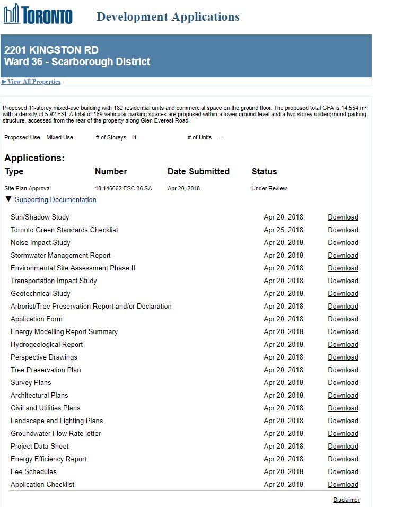Download the Transportation Impact Study
This screenshot has width=420, height=507.
tap(343, 281)
